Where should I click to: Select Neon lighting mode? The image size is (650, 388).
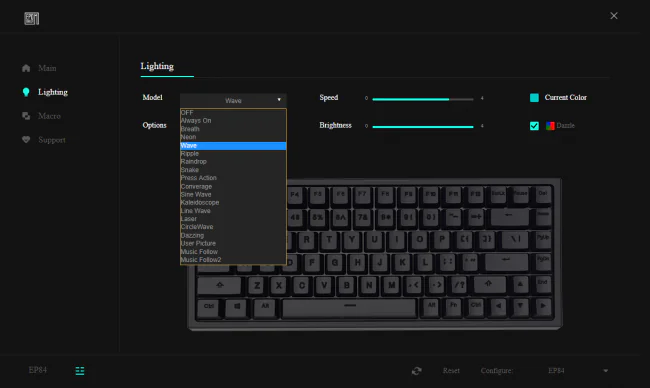point(233,137)
